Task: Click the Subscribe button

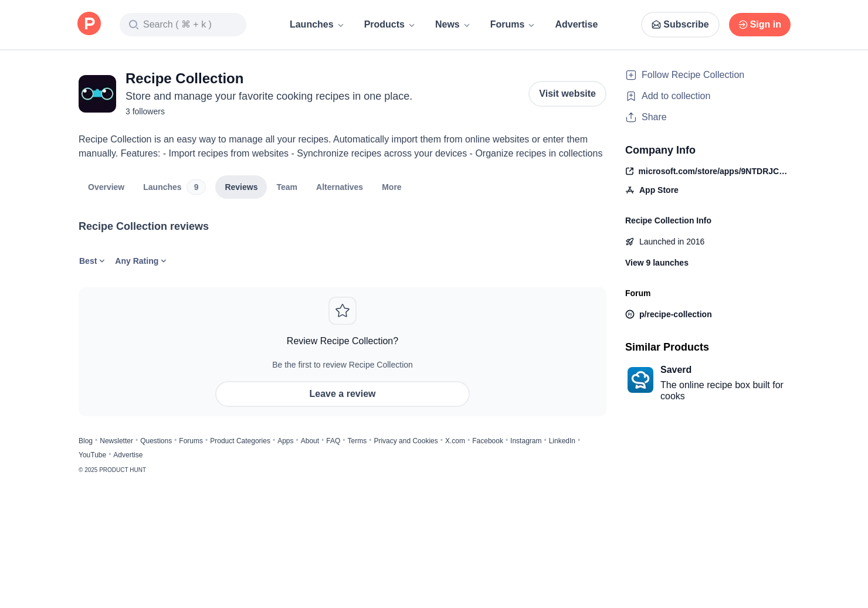Action: (x=680, y=25)
